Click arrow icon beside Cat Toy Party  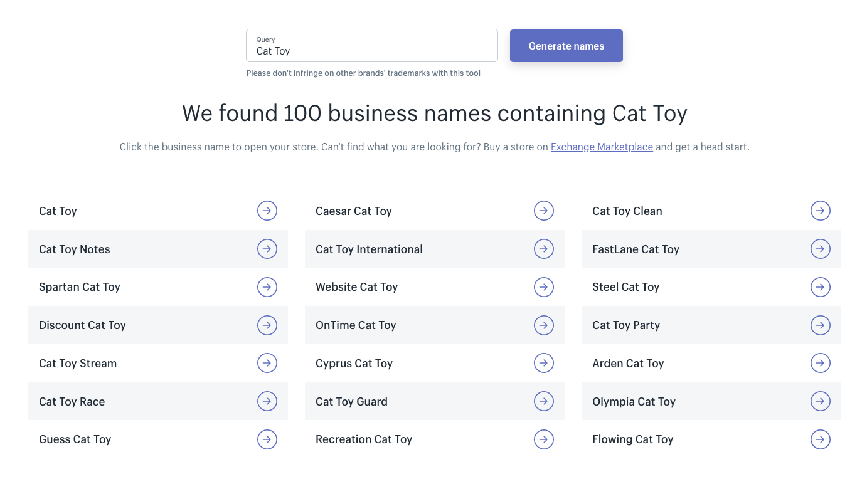coord(820,325)
